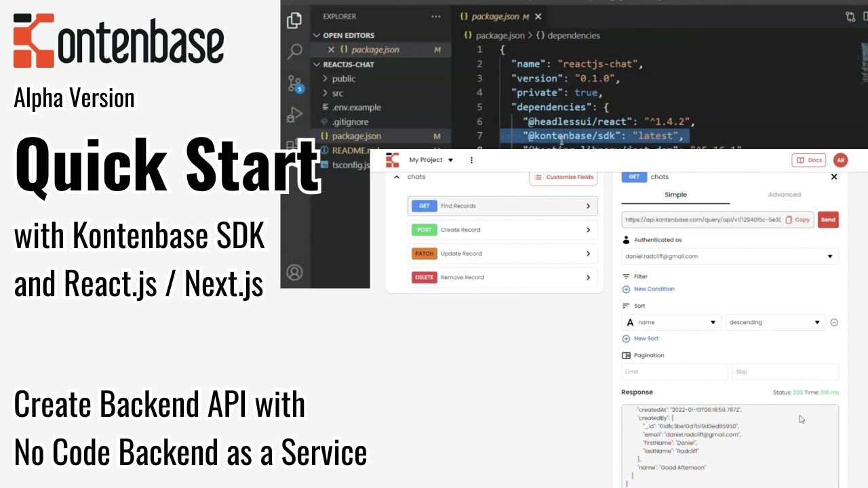Open the VS Code Search view icon

[294, 52]
